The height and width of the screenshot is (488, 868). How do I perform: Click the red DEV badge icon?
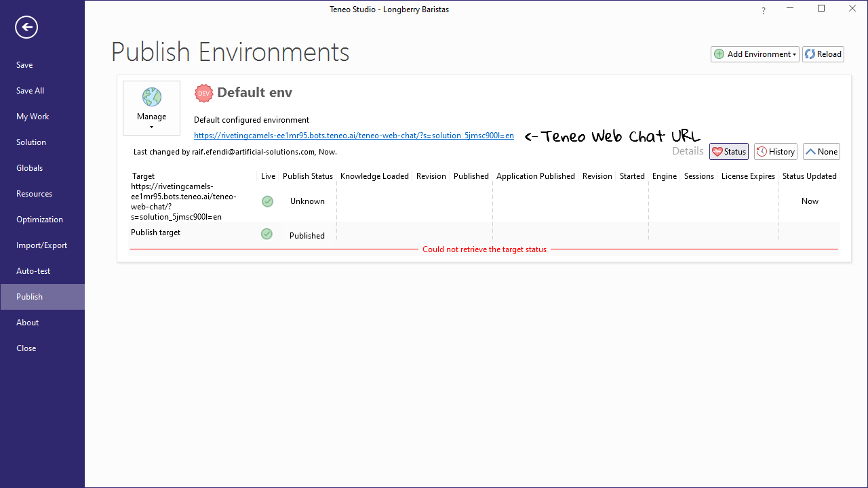[203, 94]
